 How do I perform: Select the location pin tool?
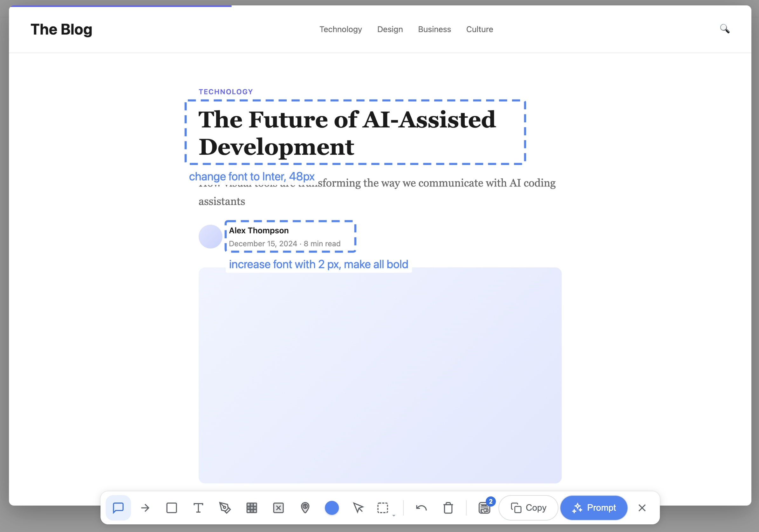coord(305,508)
